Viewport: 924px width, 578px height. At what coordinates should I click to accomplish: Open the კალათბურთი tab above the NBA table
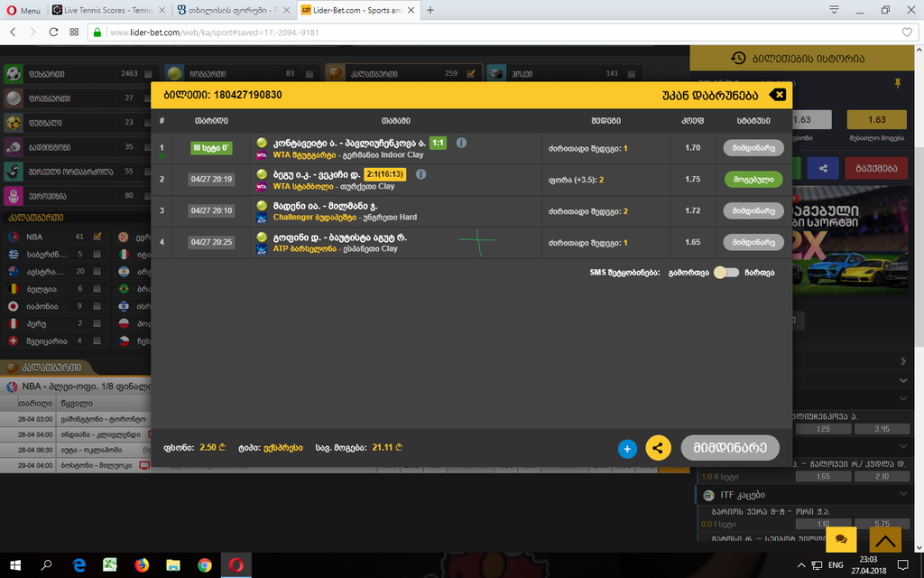pos(45,368)
